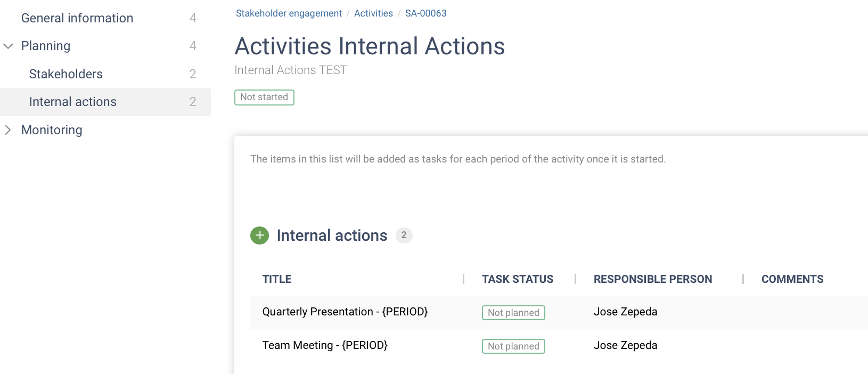Click the green add internal action icon
The image size is (868, 374).
(259, 235)
